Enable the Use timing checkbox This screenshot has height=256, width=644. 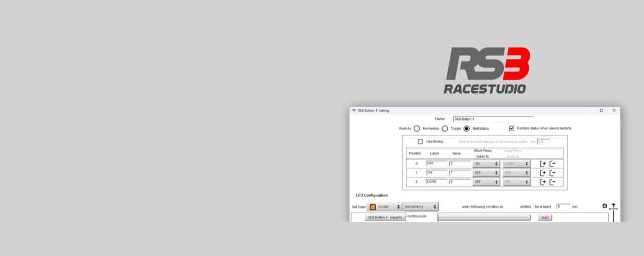tap(421, 141)
